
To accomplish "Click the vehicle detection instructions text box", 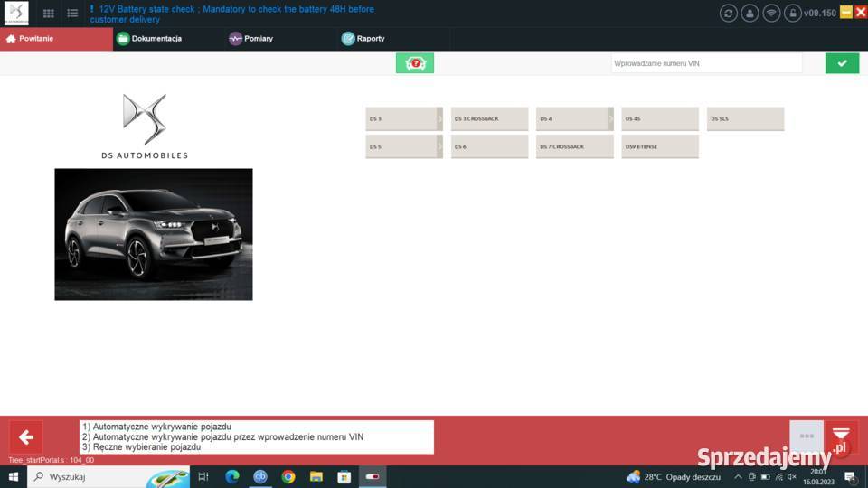I will pyautogui.click(x=256, y=437).
